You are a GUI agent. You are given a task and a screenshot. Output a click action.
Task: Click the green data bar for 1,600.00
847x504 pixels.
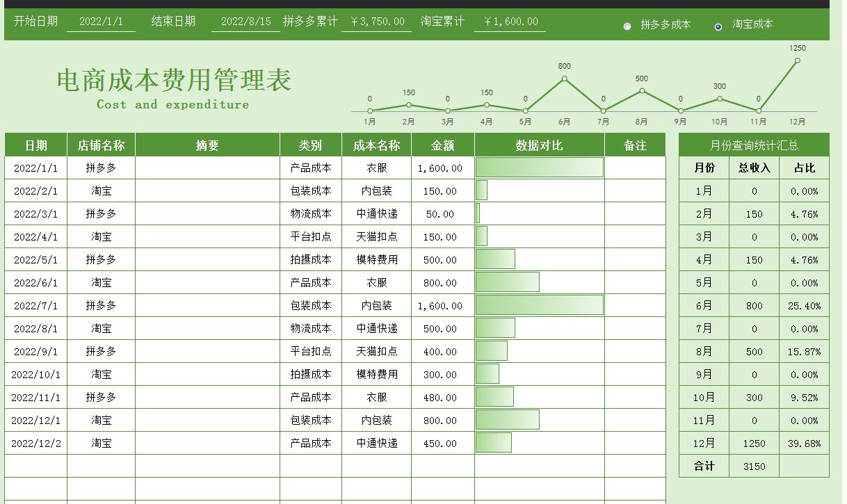click(x=539, y=168)
